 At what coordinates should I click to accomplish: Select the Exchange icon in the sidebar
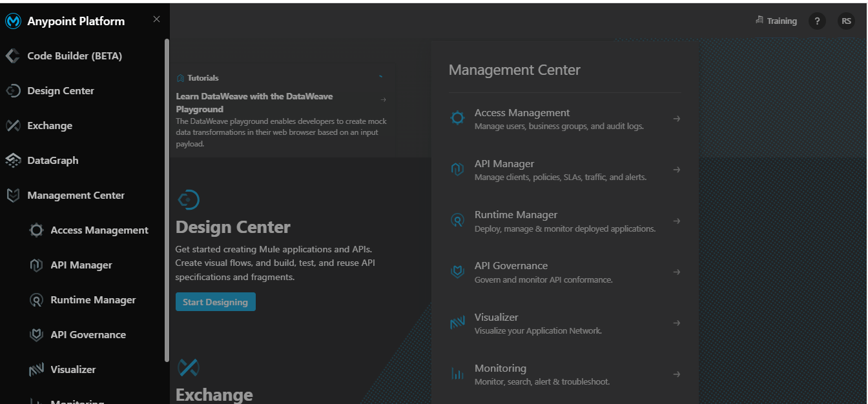[13, 126]
